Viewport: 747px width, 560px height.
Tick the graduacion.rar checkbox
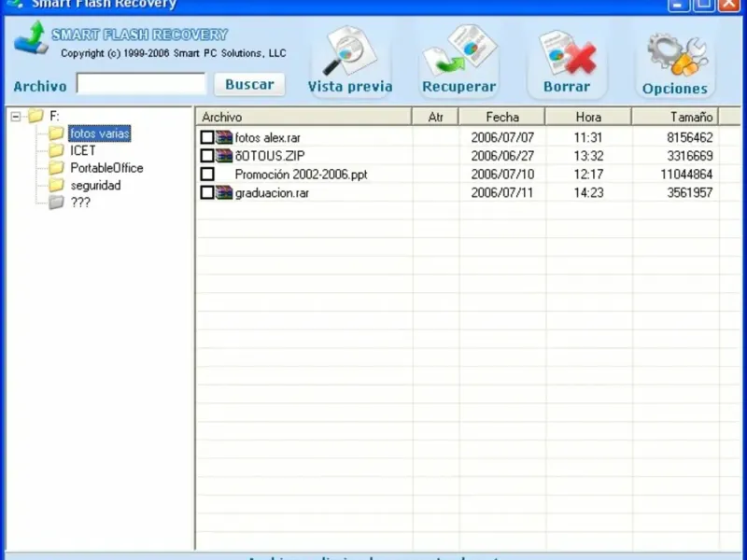pos(207,192)
